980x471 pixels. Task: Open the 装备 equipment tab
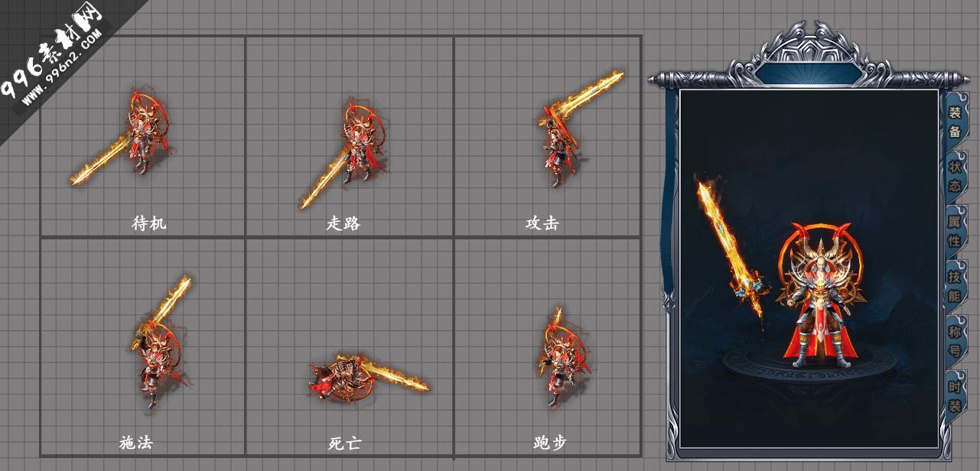click(955, 122)
